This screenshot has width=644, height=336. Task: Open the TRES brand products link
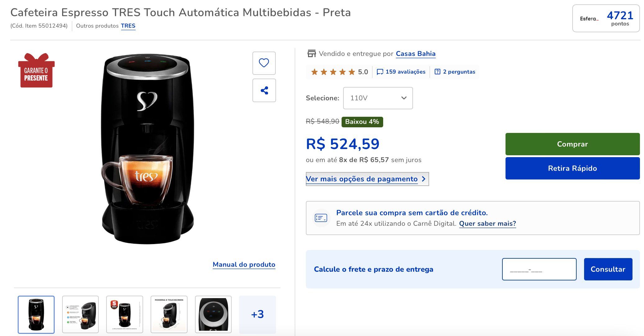pyautogui.click(x=128, y=26)
